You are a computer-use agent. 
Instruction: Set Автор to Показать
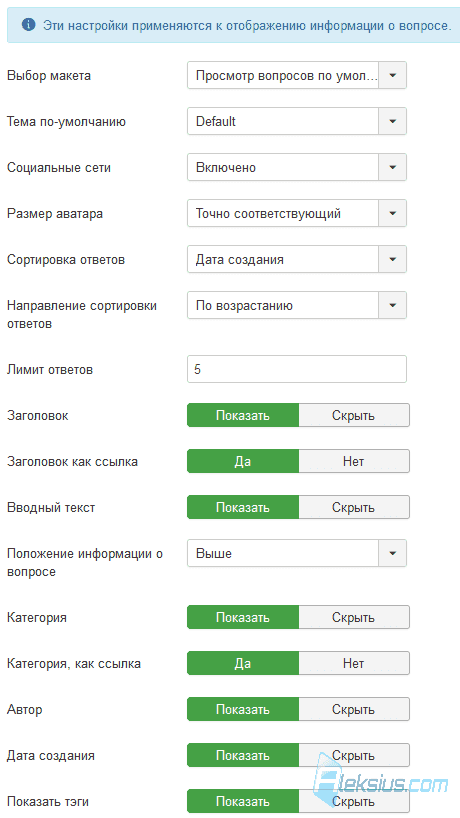coord(243,709)
